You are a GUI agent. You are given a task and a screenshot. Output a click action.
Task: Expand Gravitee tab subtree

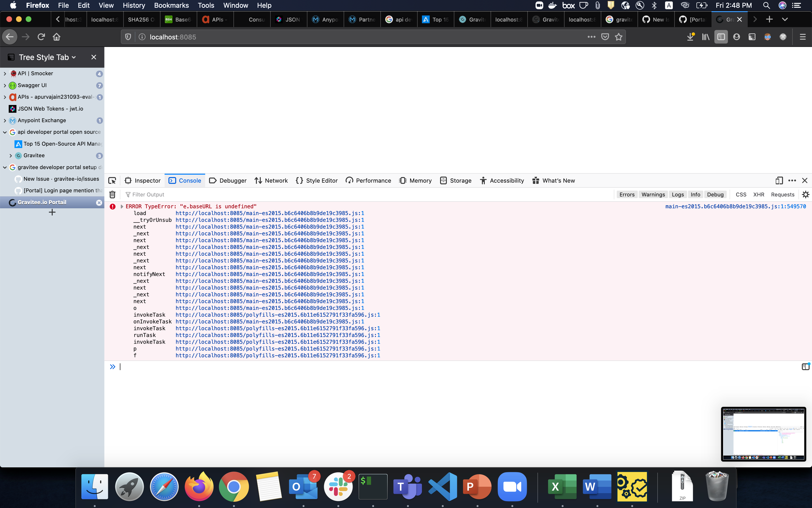click(11, 156)
